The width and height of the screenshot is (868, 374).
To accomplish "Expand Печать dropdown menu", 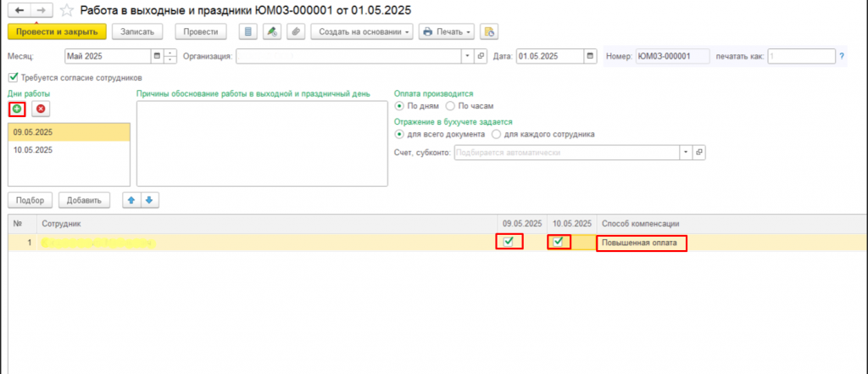I will pyautogui.click(x=447, y=31).
